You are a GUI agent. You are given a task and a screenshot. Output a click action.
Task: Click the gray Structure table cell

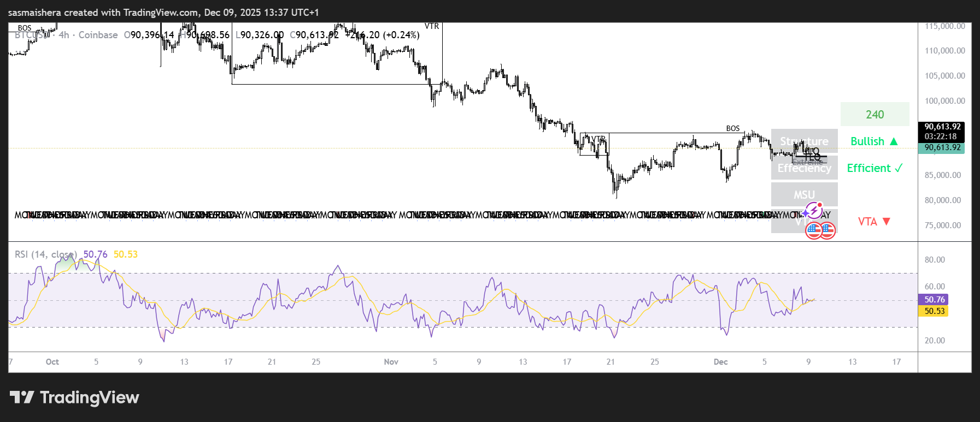pyautogui.click(x=804, y=141)
